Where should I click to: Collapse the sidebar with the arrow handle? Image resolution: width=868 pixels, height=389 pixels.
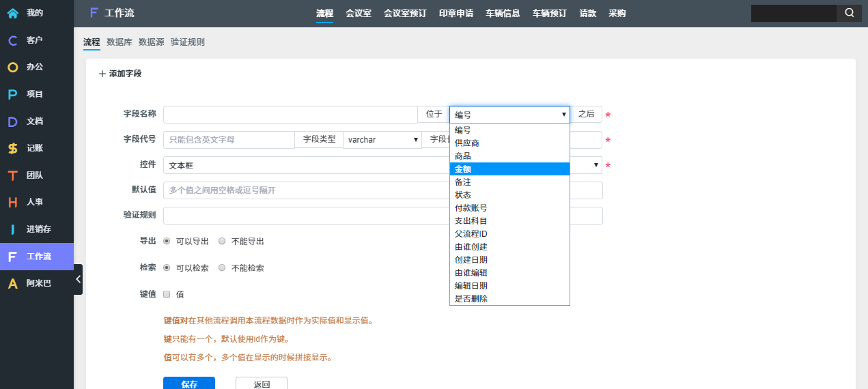(78, 279)
